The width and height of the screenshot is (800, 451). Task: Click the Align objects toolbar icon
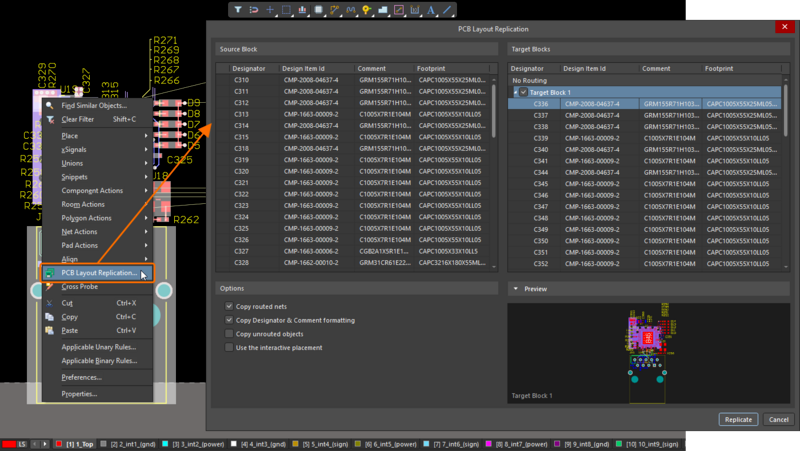303,10
